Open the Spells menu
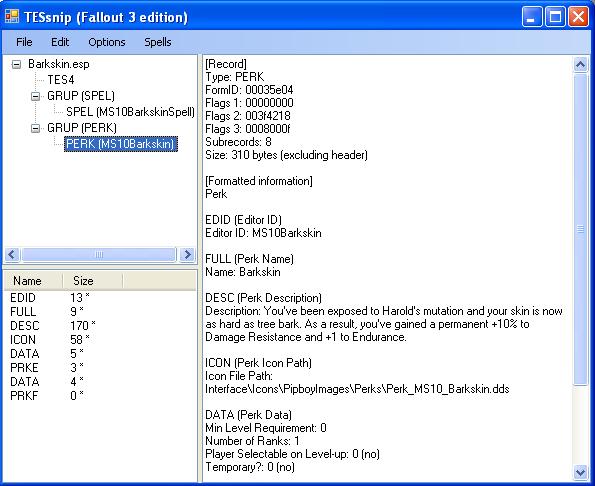Screen dimensions: 595x486 pyautogui.click(x=157, y=42)
